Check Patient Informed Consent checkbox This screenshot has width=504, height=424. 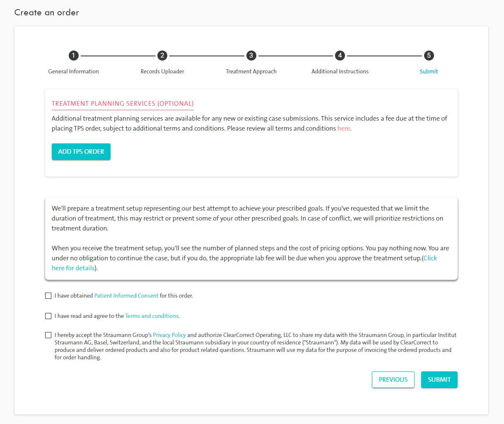(48, 296)
